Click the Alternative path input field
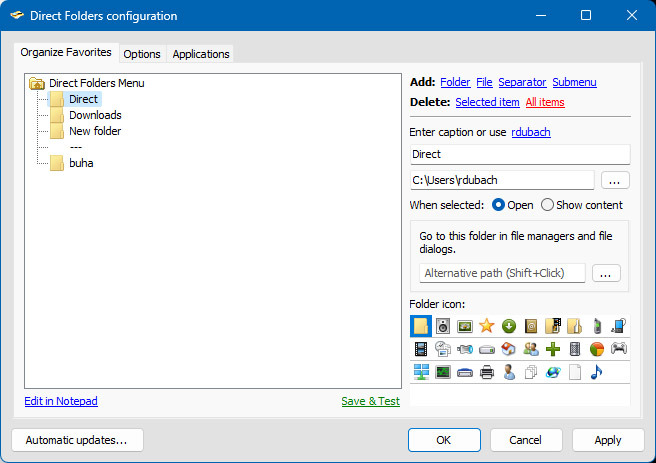Viewport: 656px width, 463px height. coord(502,273)
